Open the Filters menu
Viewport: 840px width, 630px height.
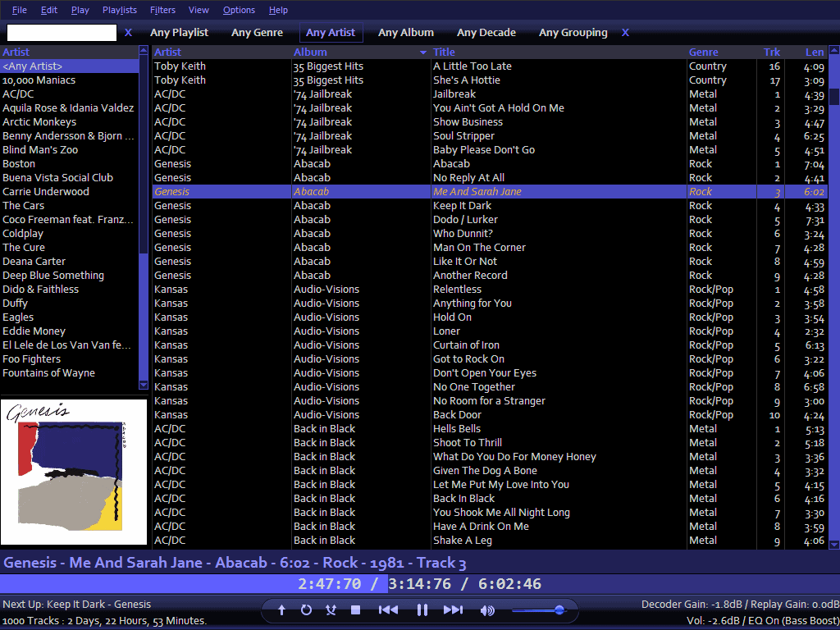[162, 10]
